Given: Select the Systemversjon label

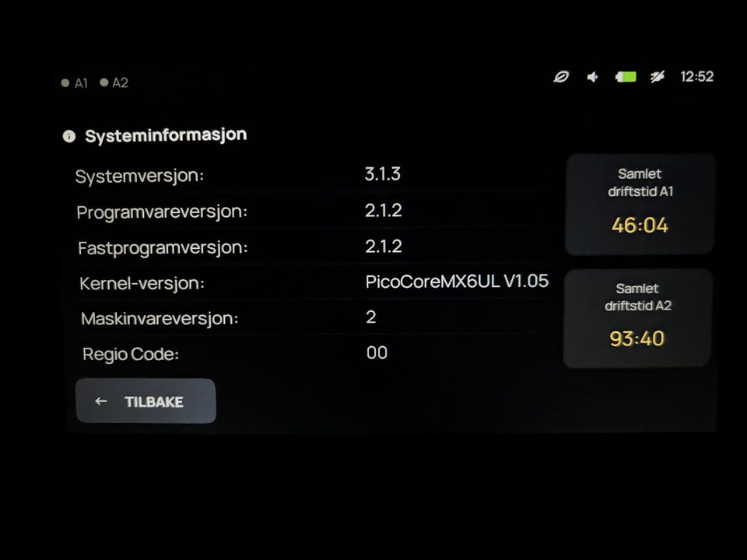Looking at the screenshot, I should [x=139, y=177].
